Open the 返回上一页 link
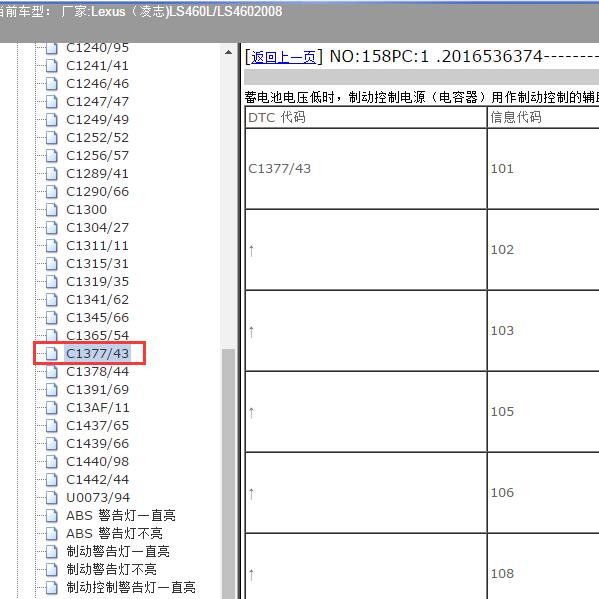Screen dimensions: 599x599 click(283, 57)
